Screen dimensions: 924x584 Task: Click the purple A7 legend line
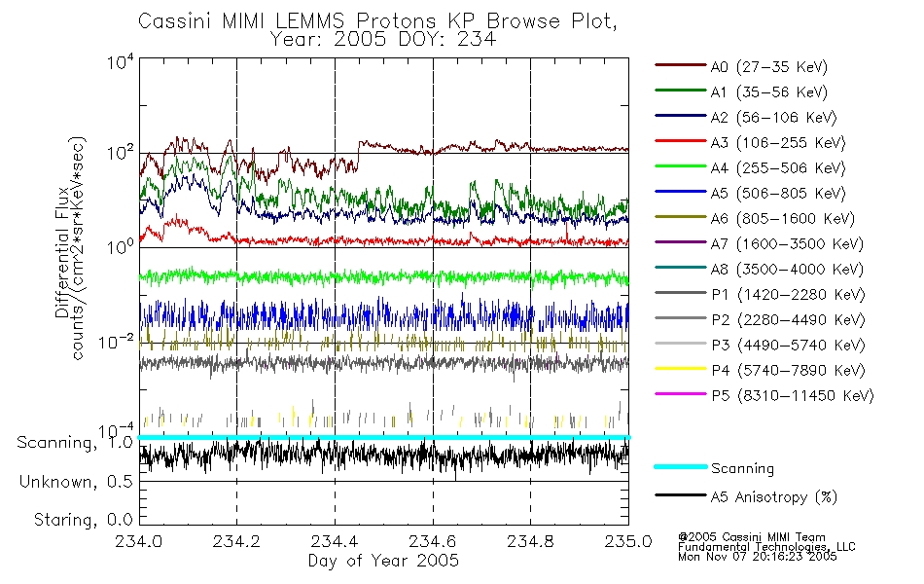point(681,241)
